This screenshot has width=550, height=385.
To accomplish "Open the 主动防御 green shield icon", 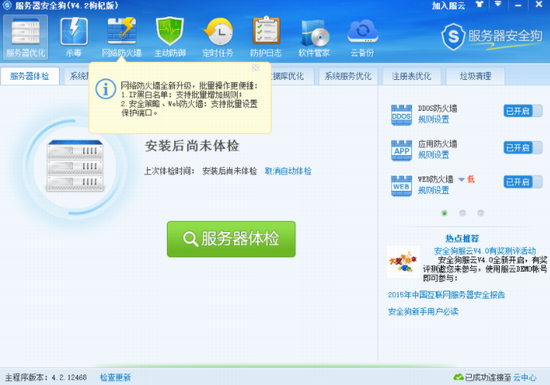I will pos(170,37).
